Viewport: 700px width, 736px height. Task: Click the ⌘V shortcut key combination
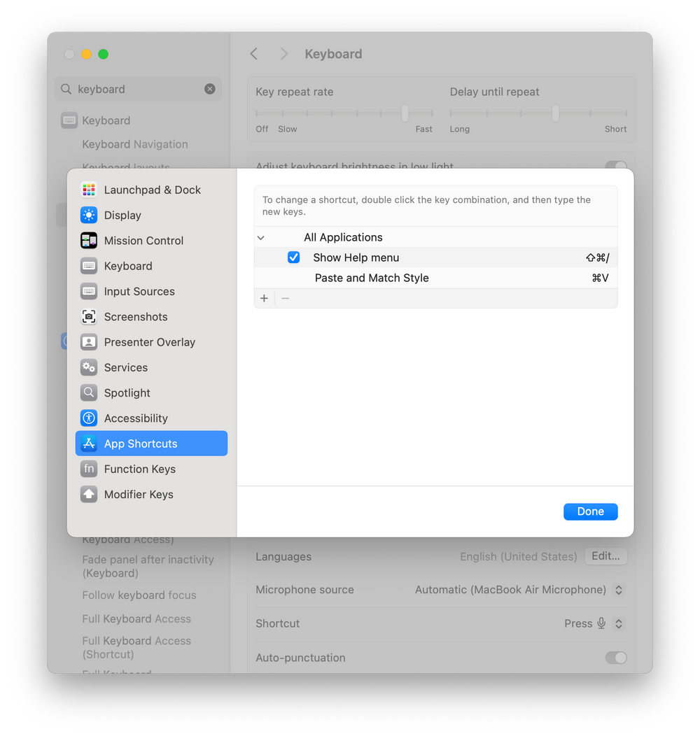click(600, 278)
